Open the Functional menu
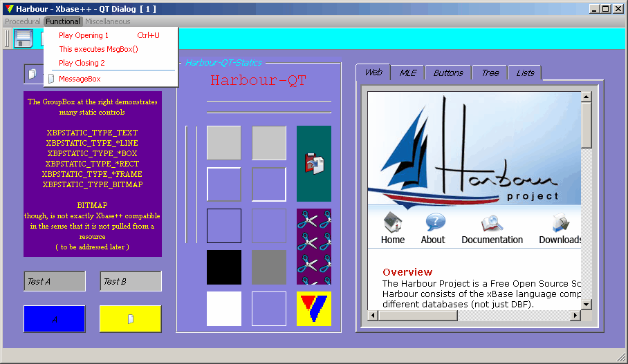This screenshot has height=364, width=628. click(x=63, y=21)
